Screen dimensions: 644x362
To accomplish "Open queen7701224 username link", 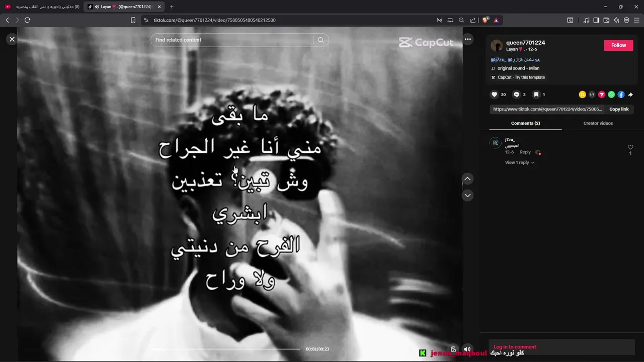I will 525,43.
